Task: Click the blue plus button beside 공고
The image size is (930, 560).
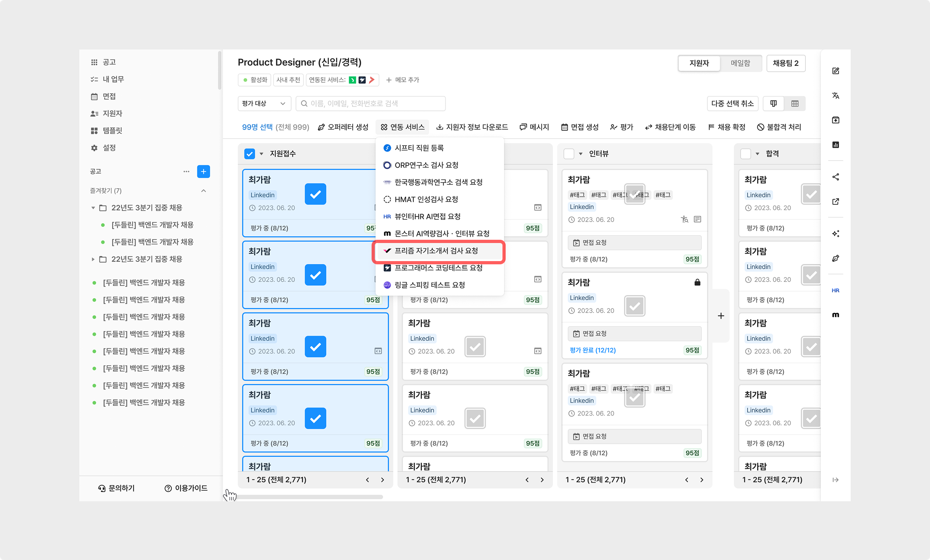Action: [203, 171]
